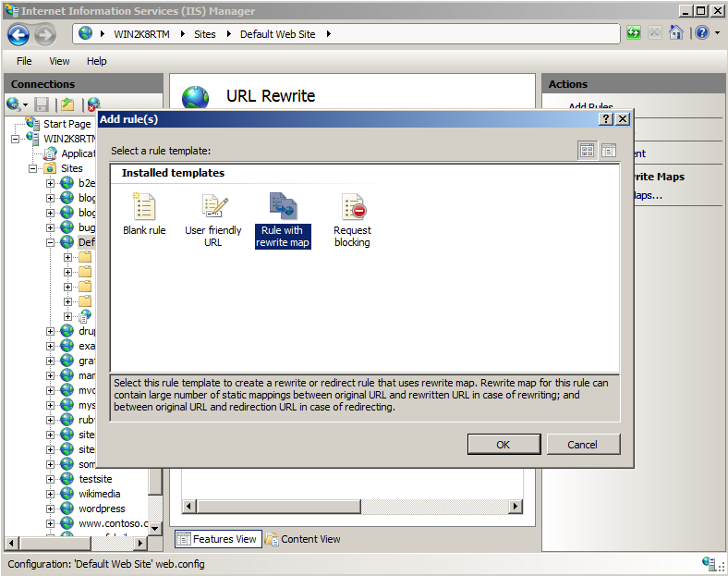This screenshot has height=576, width=728.
Task: Select the testsite tree item
Action: 95,479
